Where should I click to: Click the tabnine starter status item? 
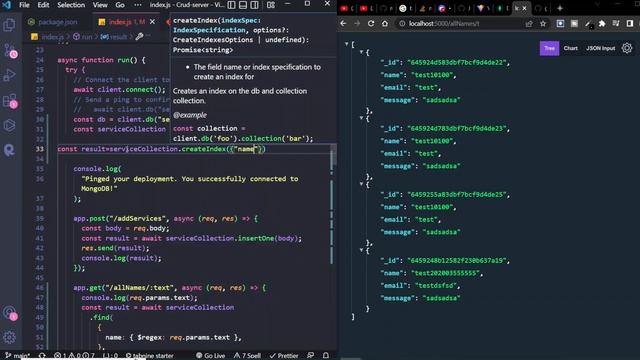pos(149,356)
